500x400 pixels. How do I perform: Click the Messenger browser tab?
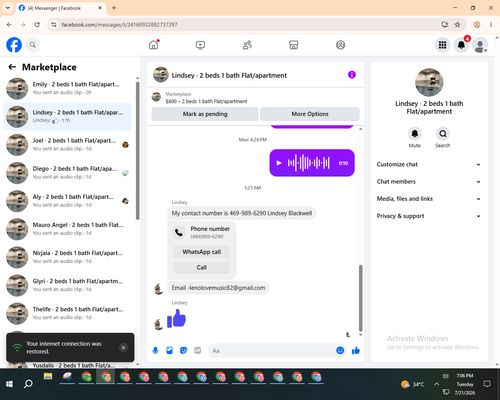click(60, 8)
